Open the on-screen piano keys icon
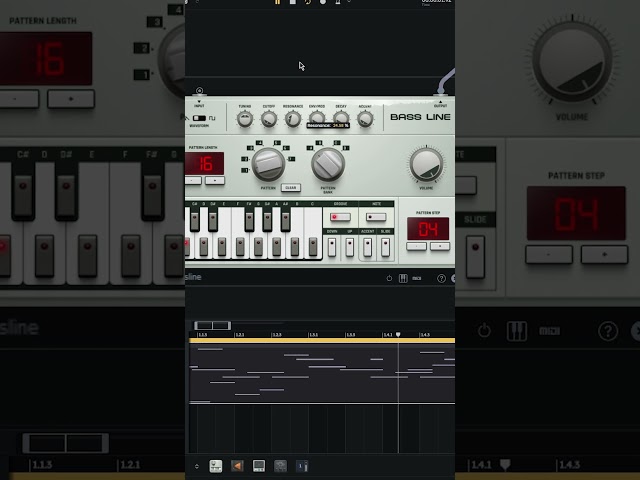Screen dimensions: 640x480 click(403, 278)
